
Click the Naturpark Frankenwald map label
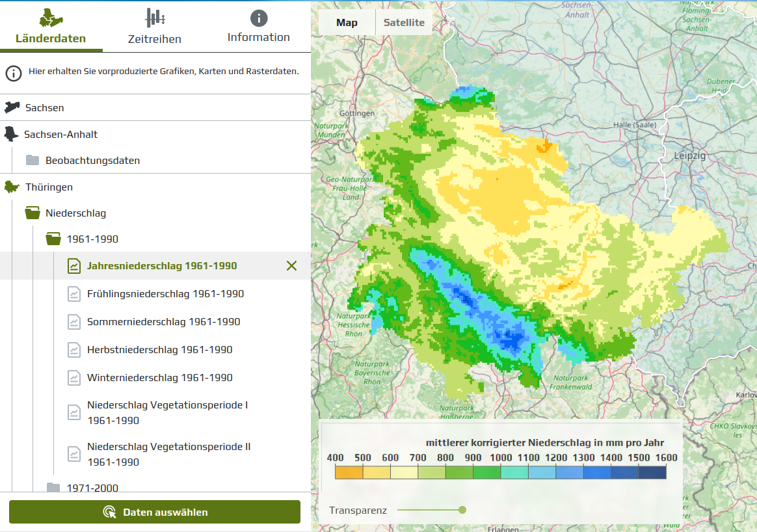point(570,382)
